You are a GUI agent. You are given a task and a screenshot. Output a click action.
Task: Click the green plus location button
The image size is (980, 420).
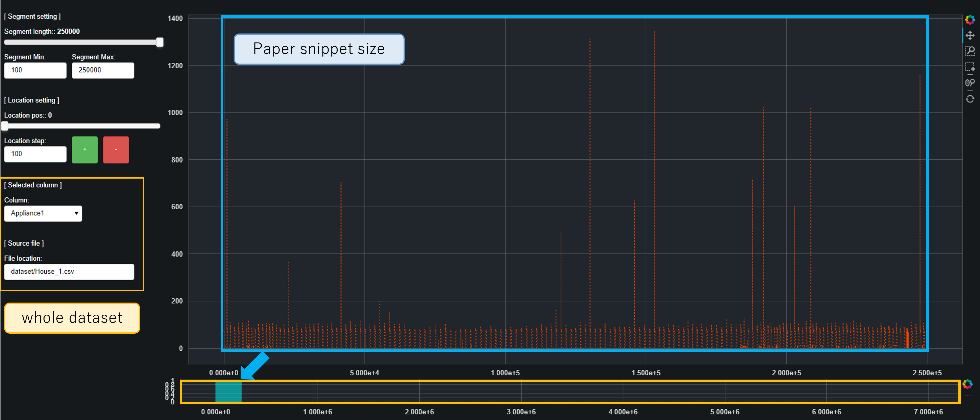(85, 150)
